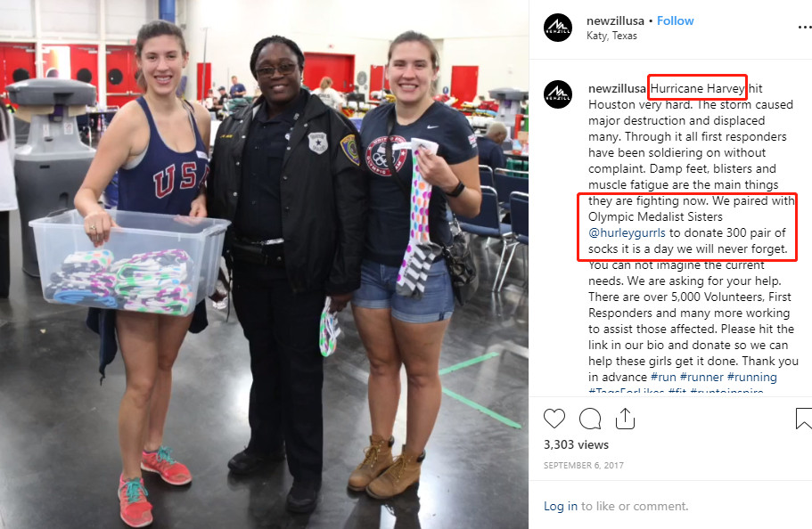This screenshot has height=529, width=812.
Task: Click newzillusa avatar beside the caption
Action: pos(558,94)
